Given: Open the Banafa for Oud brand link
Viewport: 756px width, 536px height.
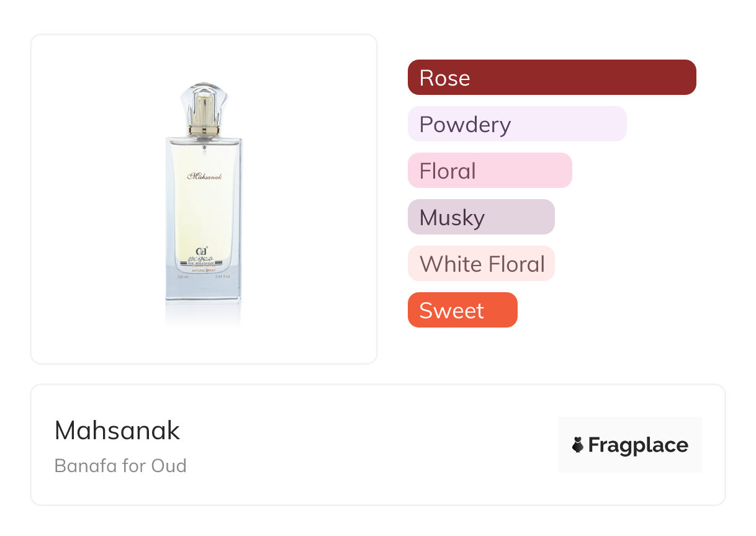Looking at the screenshot, I should coord(120,465).
